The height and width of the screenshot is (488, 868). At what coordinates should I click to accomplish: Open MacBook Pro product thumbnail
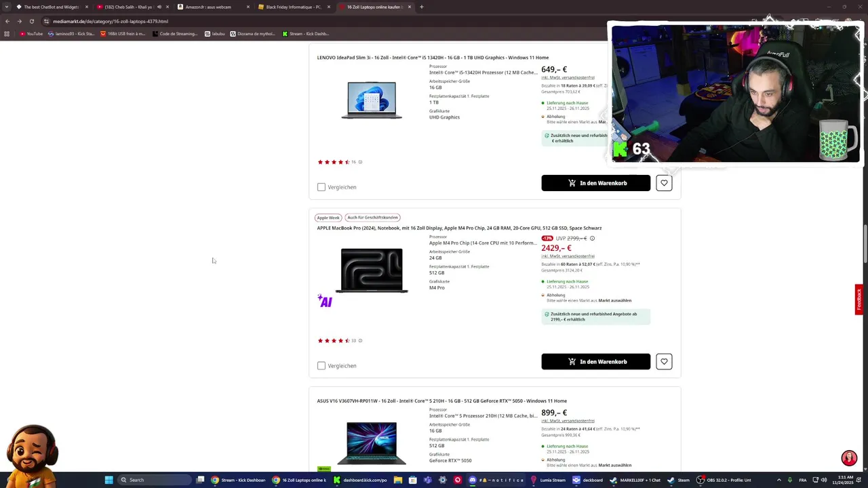[x=372, y=270]
